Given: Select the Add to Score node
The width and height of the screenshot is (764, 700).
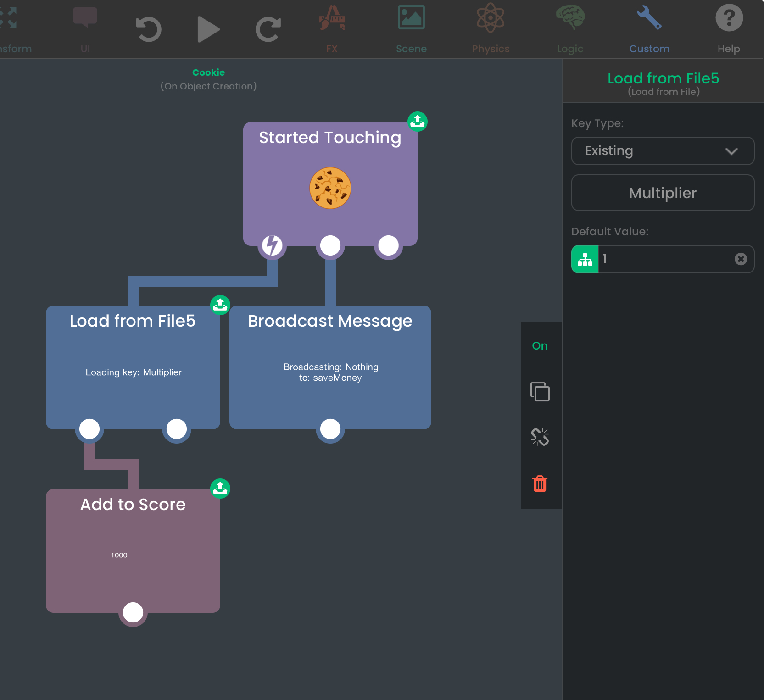Looking at the screenshot, I should 133,550.
